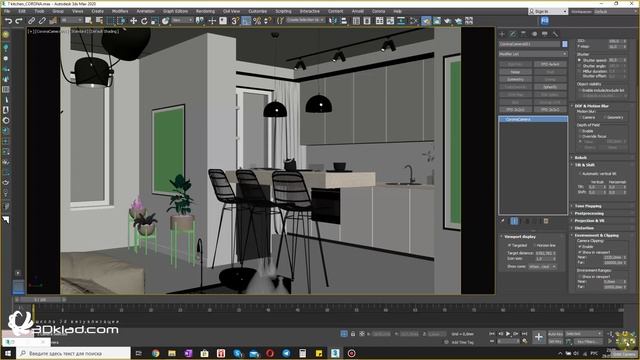Viewport: 640px width, 360px height.
Task: Collapse the DOF & Motion Blur rollout
Action: click(591, 106)
